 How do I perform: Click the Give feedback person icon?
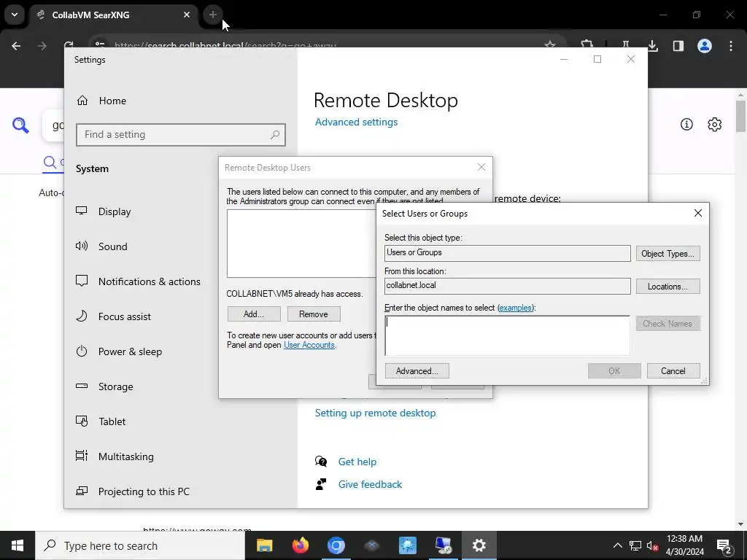pyautogui.click(x=321, y=484)
